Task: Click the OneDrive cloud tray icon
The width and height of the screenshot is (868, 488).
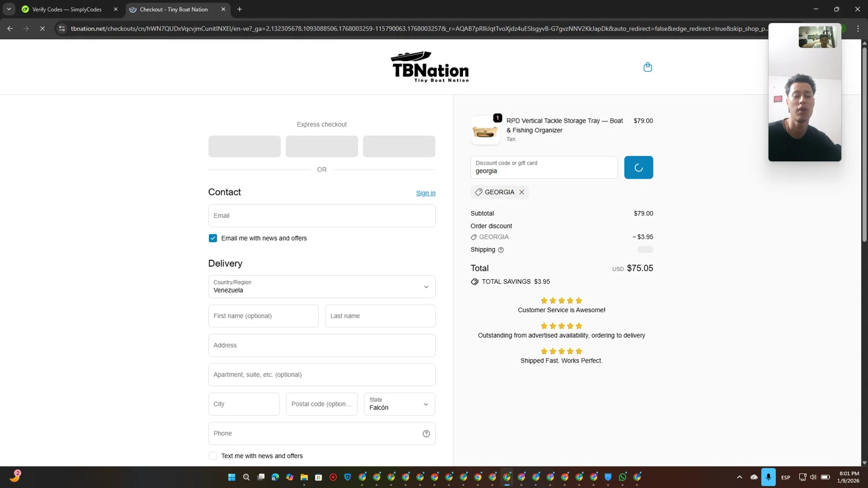Action: [x=754, y=477]
